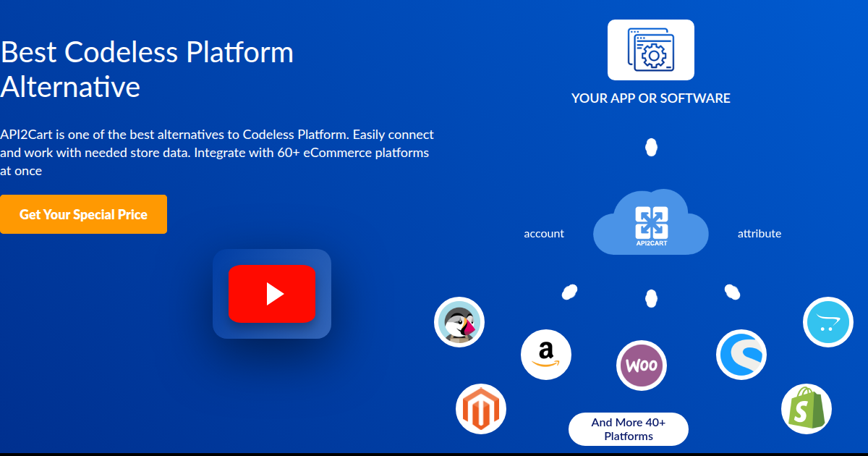Play the YouTube video
The width and height of the screenshot is (868, 456).
[x=272, y=294]
